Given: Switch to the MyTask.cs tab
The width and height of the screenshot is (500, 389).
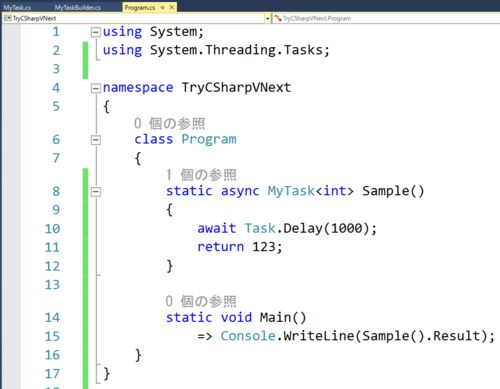Looking at the screenshot, I should [x=17, y=7].
